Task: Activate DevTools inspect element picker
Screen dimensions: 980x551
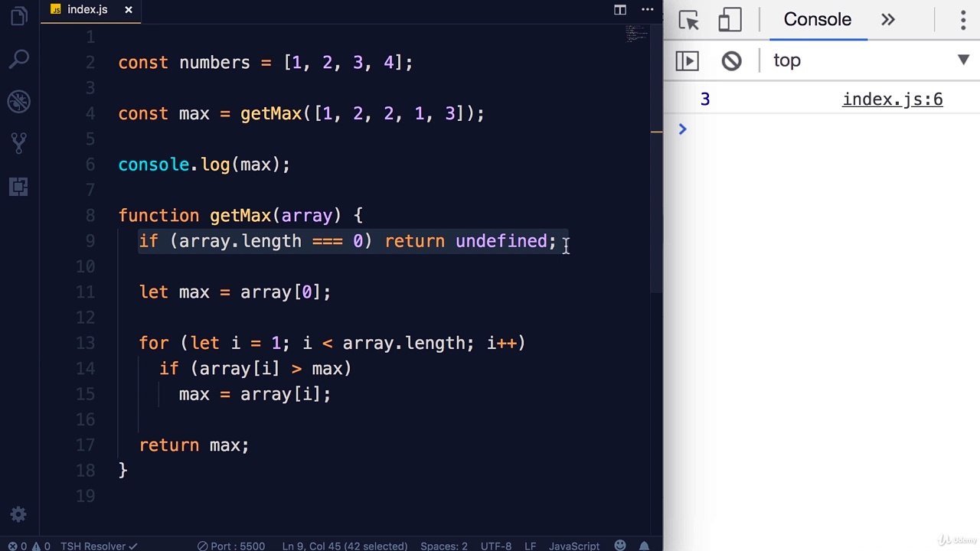Action: [689, 20]
